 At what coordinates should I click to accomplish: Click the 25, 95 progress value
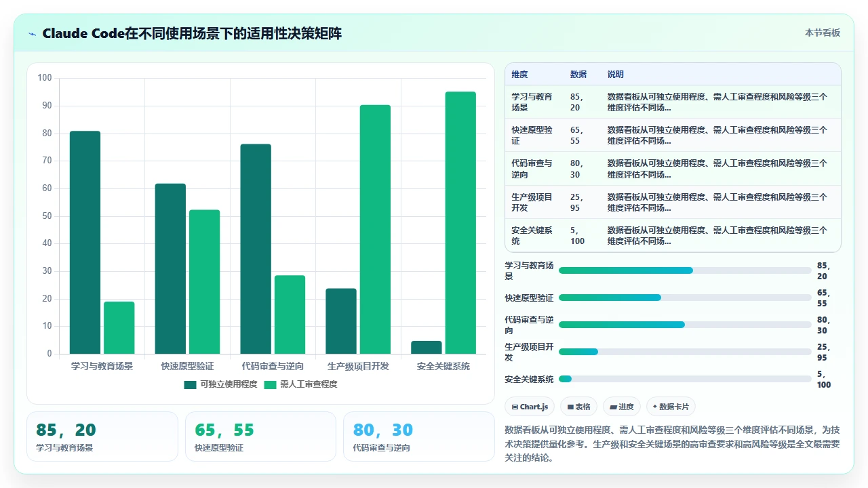click(823, 352)
